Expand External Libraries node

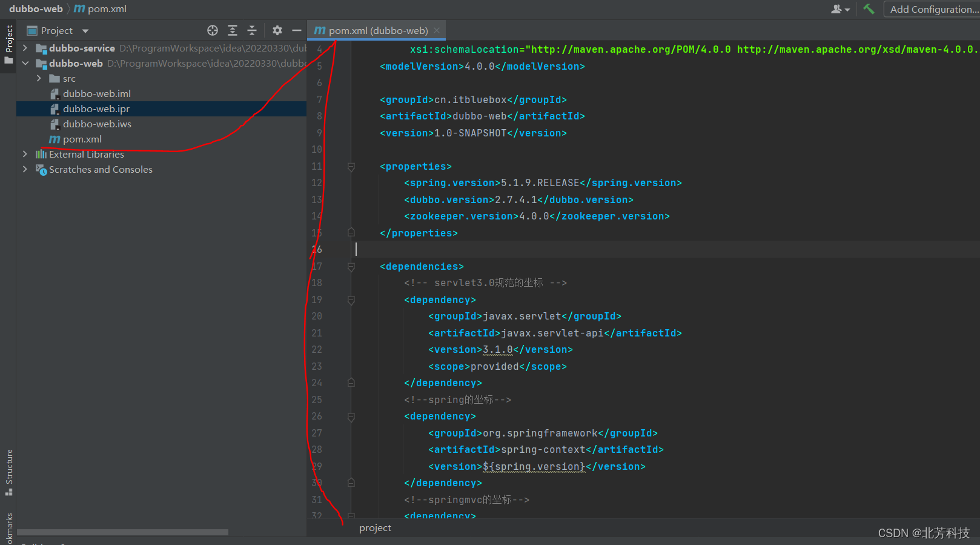tap(25, 154)
